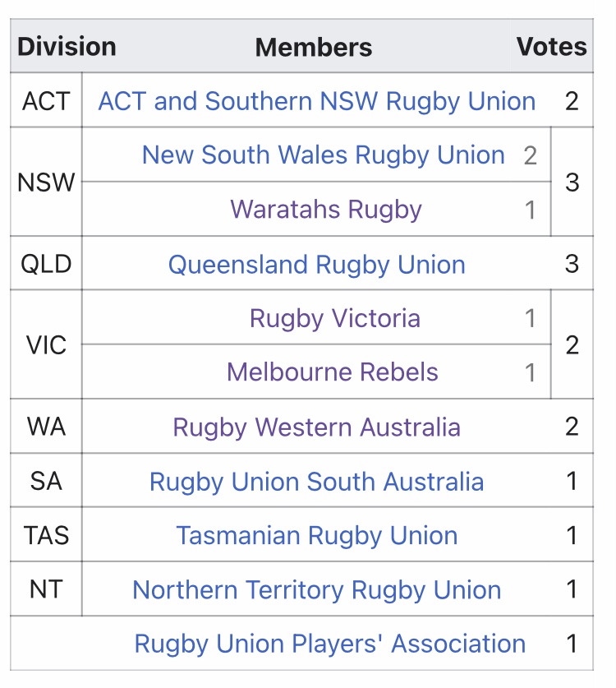
Task: Open Rugby Union Players' Association link
Action: 329,644
